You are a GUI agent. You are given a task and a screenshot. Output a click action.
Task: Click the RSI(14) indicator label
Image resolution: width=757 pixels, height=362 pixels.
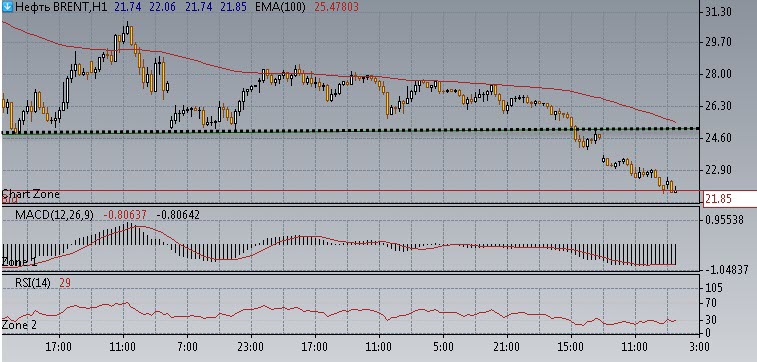(32, 283)
